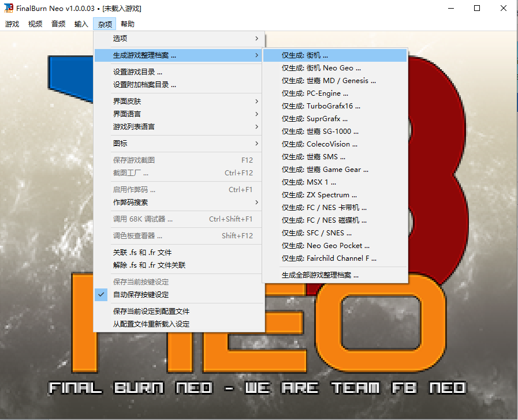Screen dimensions: 518x420
Task: Select 仅生成: SuprGrafx ...
Action: click(x=335, y=119)
